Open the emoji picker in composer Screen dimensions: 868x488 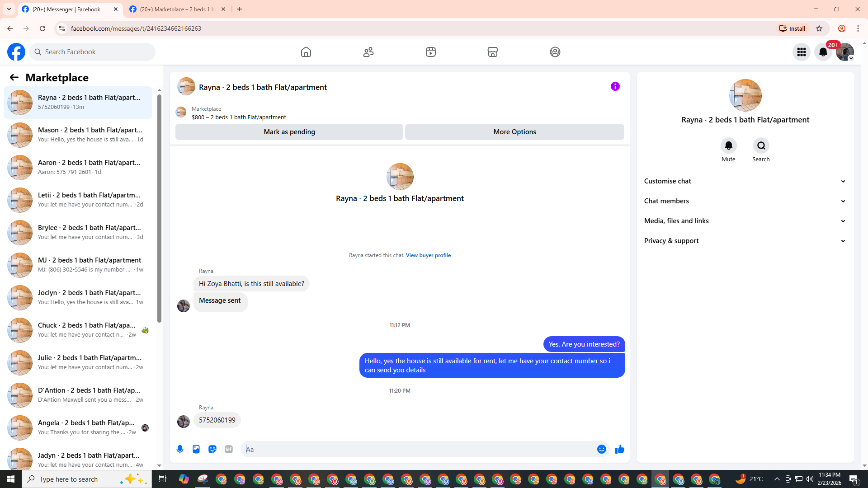601,449
